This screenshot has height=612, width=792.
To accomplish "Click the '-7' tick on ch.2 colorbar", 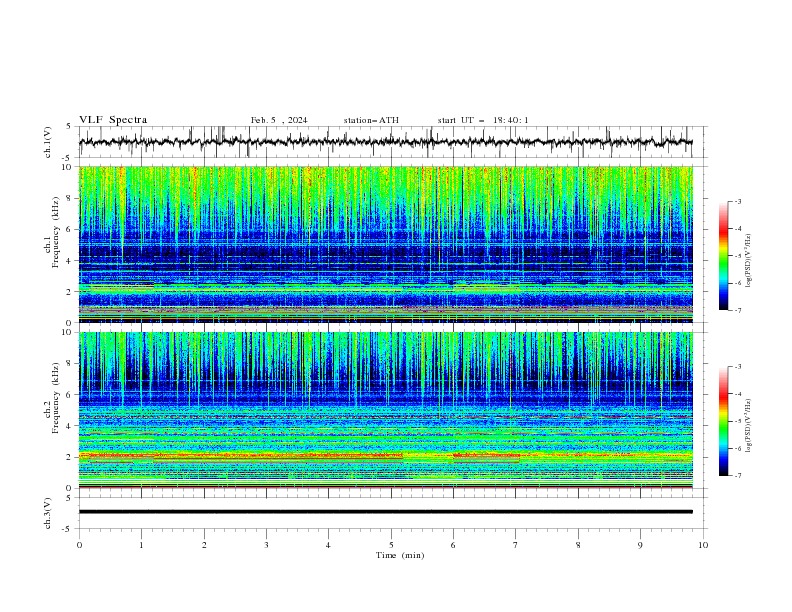I will pyautogui.click(x=738, y=475).
